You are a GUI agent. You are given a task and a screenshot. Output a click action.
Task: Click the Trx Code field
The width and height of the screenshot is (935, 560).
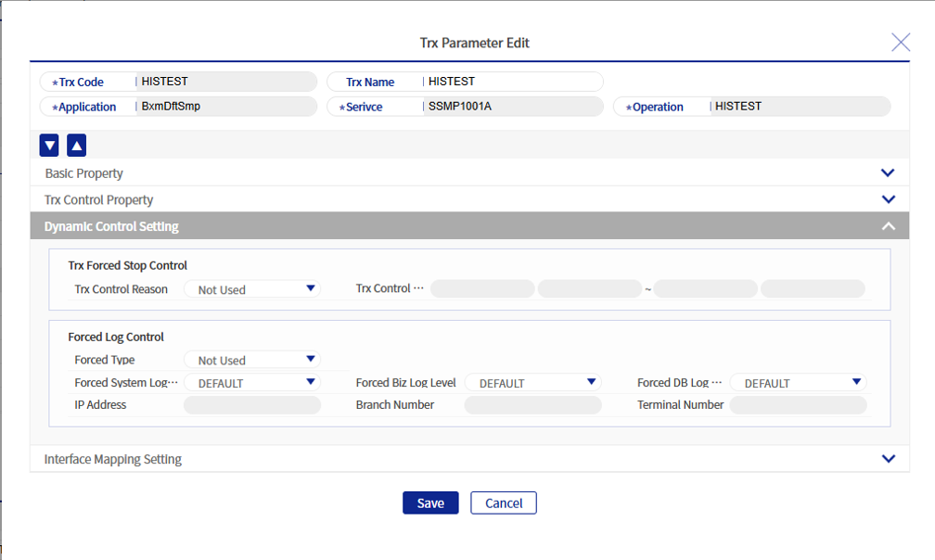coord(224,82)
